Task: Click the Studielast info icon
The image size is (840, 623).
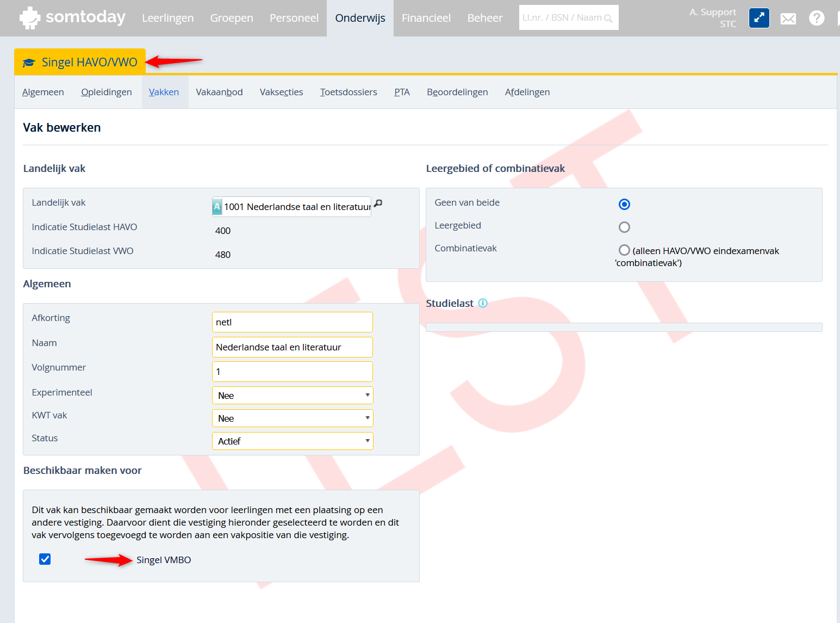Action: pyautogui.click(x=483, y=303)
